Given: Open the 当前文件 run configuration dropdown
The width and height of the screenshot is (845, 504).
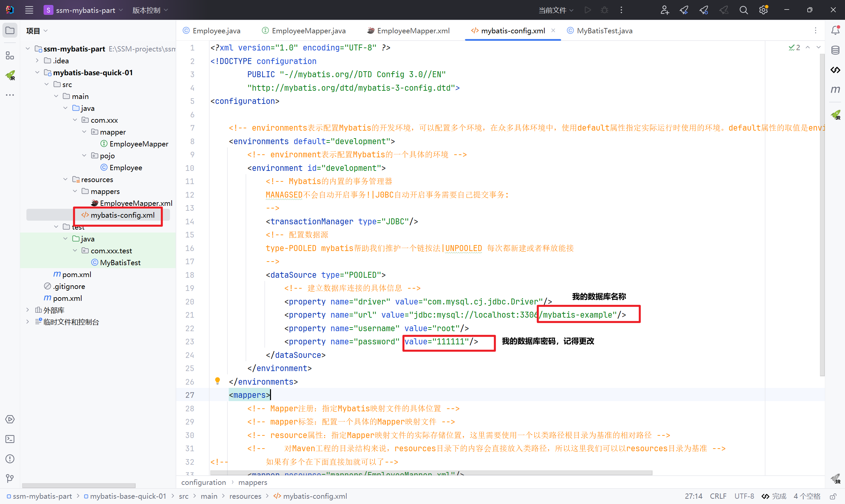Looking at the screenshot, I should pos(556,10).
